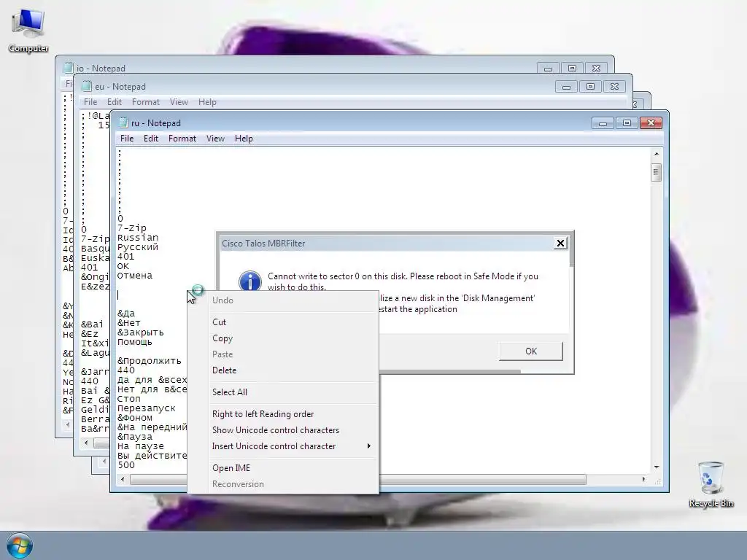Click OK in the MBRFilter dialog

531,351
